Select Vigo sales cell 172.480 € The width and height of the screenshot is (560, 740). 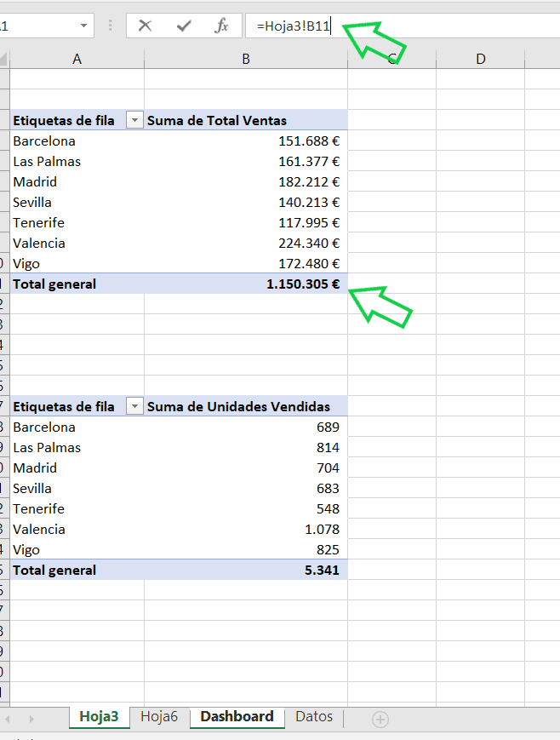(246, 263)
